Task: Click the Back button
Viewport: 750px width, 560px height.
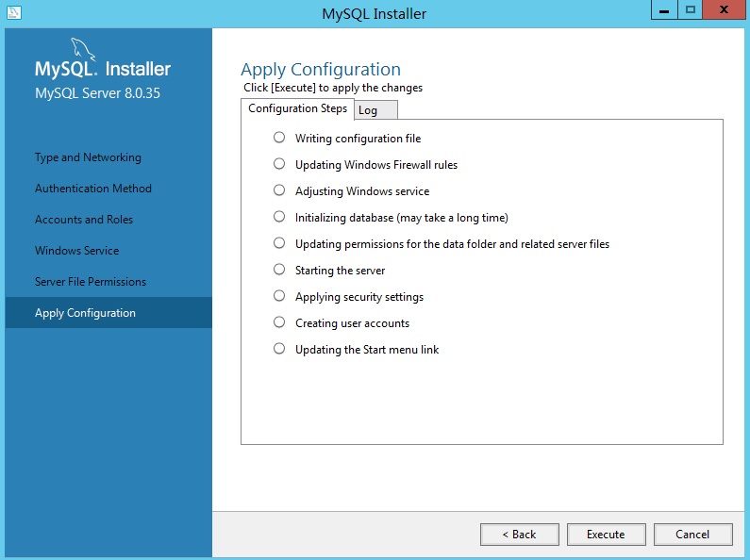Action: click(520, 535)
